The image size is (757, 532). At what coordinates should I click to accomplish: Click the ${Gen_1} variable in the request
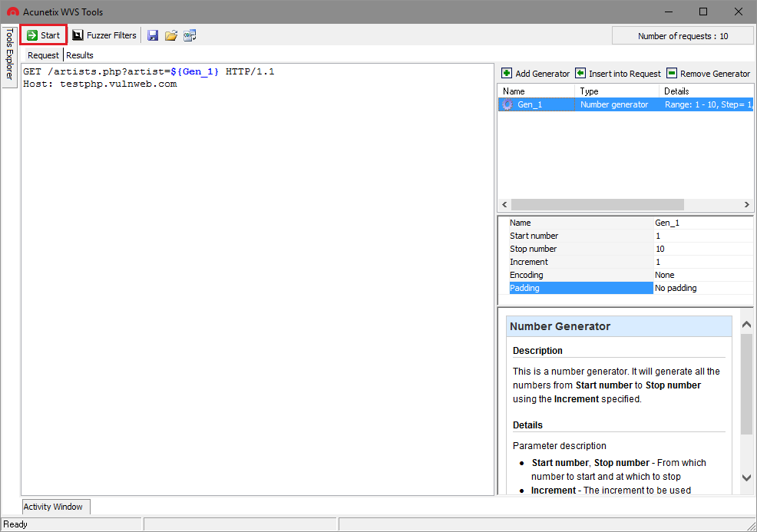pyautogui.click(x=194, y=71)
